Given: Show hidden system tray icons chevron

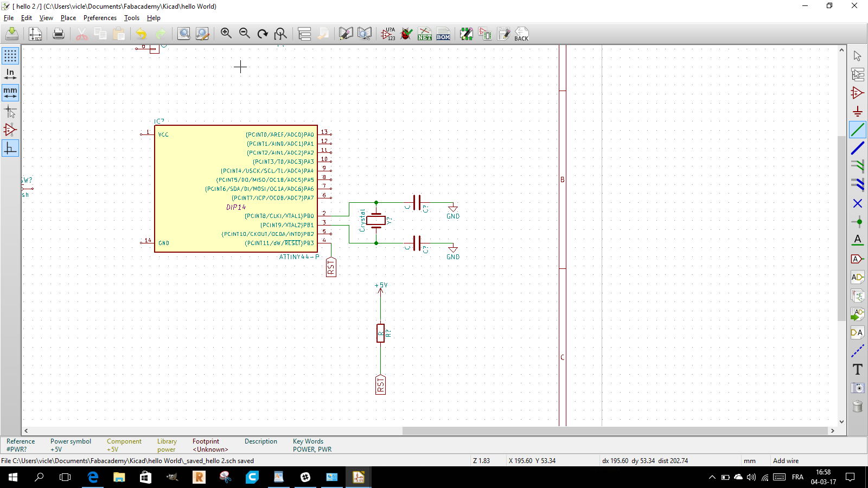Looking at the screenshot, I should (712, 477).
